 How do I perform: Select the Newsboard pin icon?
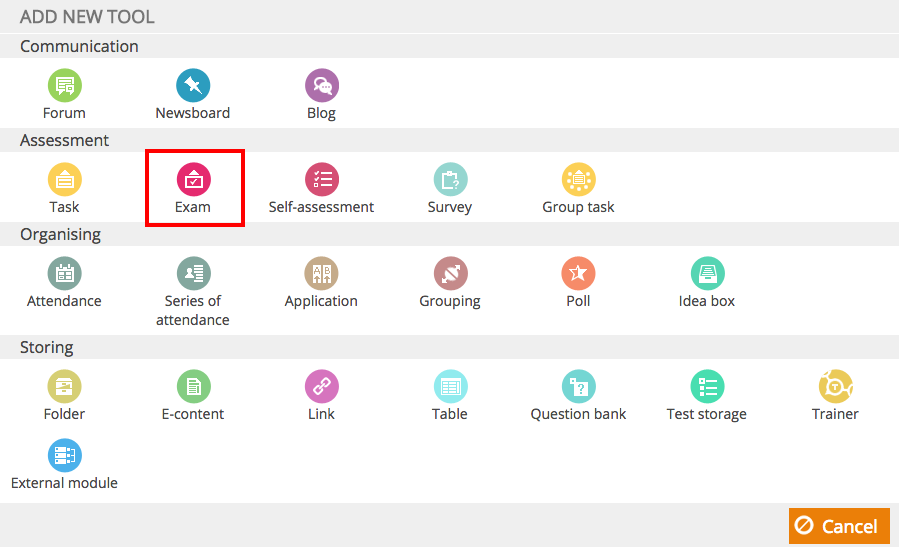point(193,85)
